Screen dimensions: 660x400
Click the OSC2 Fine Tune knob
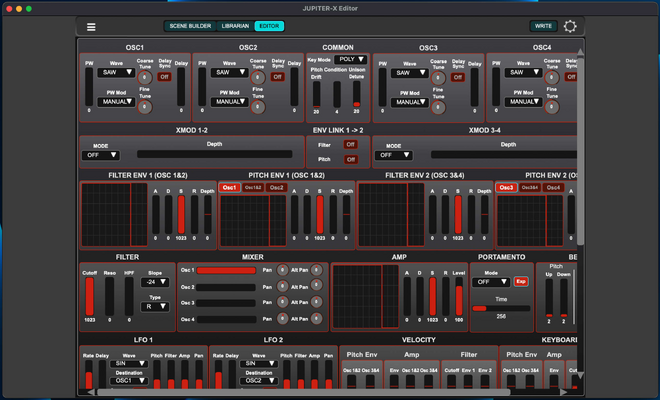click(258, 107)
